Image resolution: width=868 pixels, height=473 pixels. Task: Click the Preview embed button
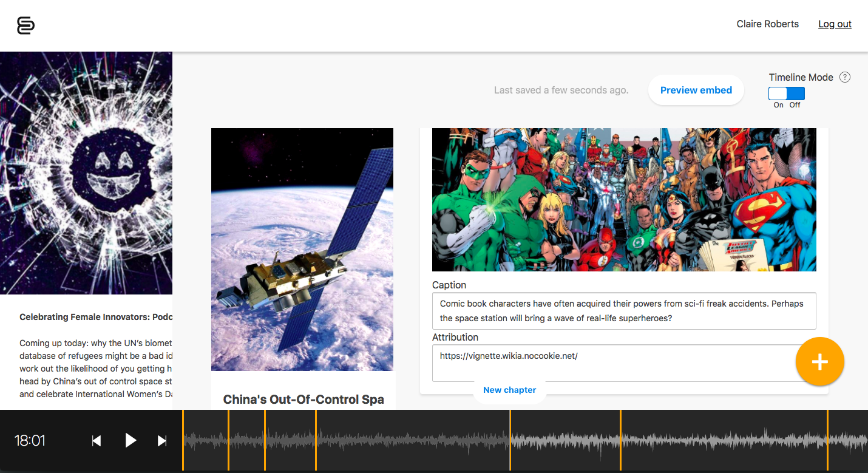click(696, 90)
